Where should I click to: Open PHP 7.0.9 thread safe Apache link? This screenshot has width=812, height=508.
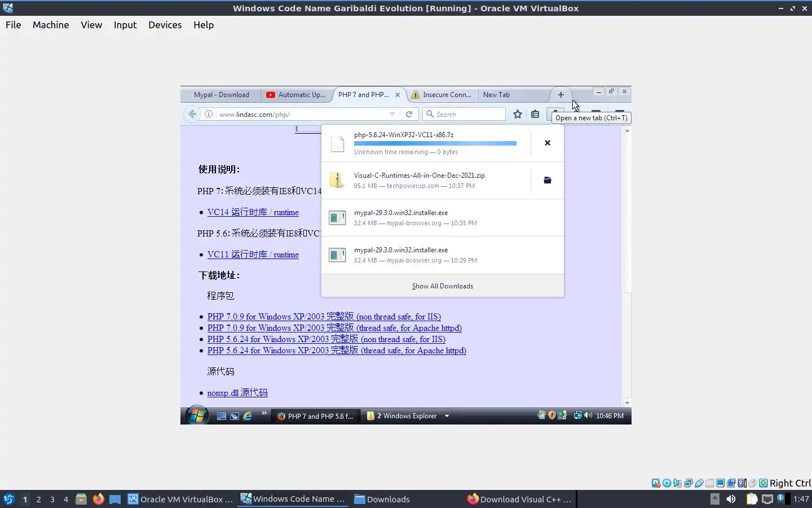(334, 328)
